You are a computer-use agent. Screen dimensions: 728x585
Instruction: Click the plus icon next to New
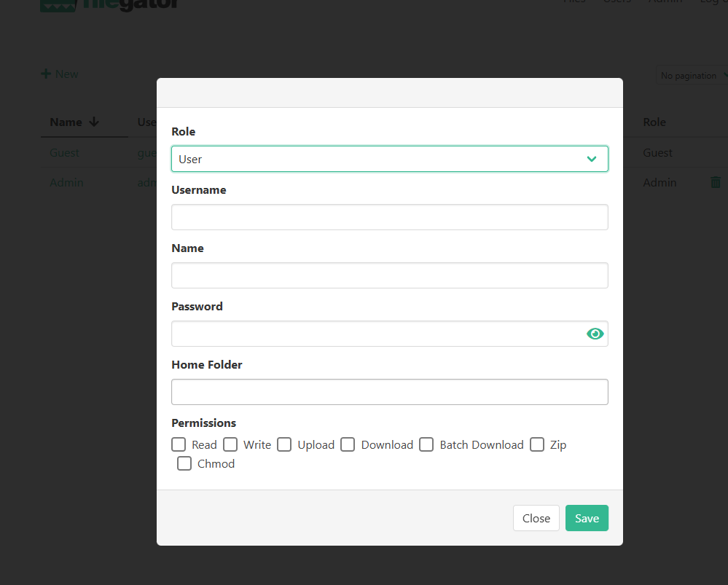(45, 74)
